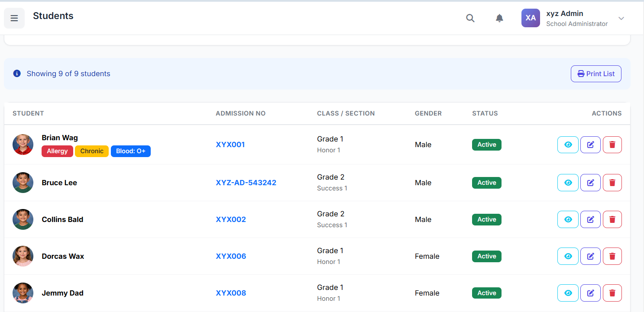Open the hamburger menu beside Students title
644x312 pixels.
[14, 18]
